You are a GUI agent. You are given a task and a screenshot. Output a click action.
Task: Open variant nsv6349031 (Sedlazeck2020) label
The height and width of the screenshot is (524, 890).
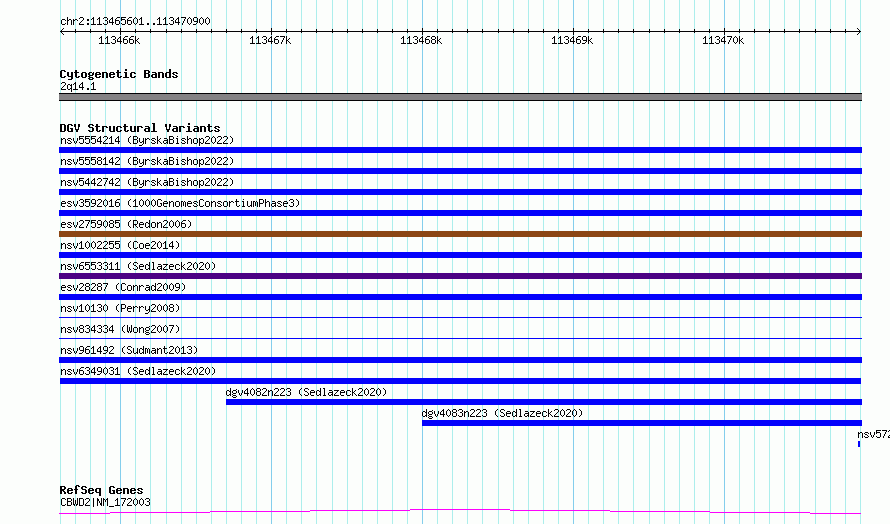click(138, 371)
